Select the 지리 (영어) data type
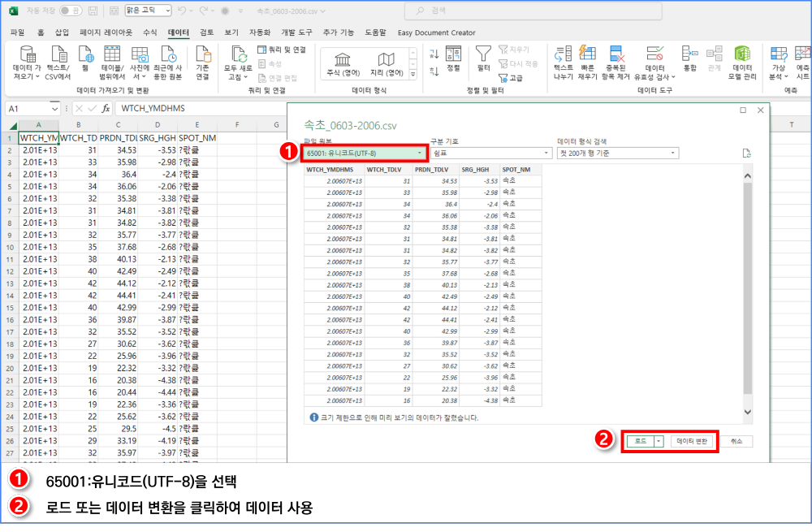Screen dimensions: 812x532 pyautogui.click(x=387, y=63)
